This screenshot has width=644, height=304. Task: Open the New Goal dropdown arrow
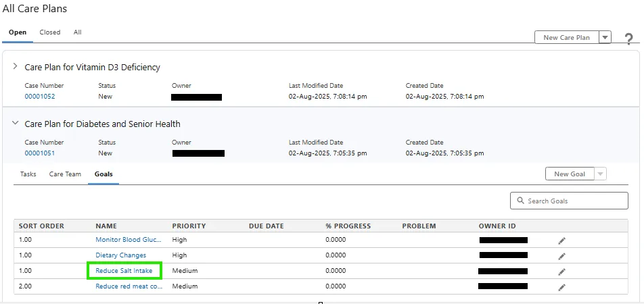[x=600, y=174]
